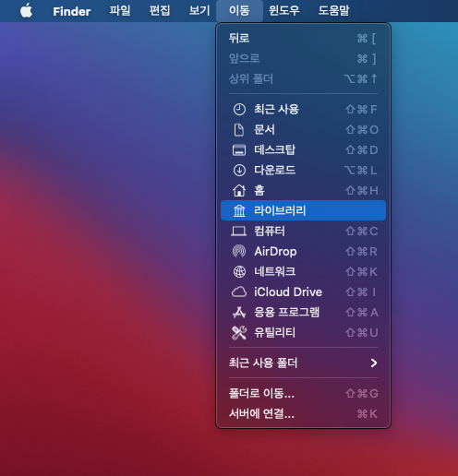This screenshot has width=458, height=476.
Task: Go to 데스크탑 folder
Action: [303, 150]
